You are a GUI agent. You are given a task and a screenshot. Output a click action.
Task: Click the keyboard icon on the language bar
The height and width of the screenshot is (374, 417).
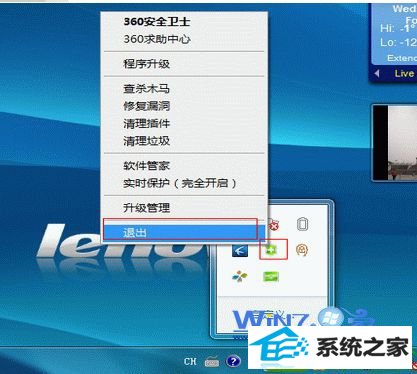(212, 361)
